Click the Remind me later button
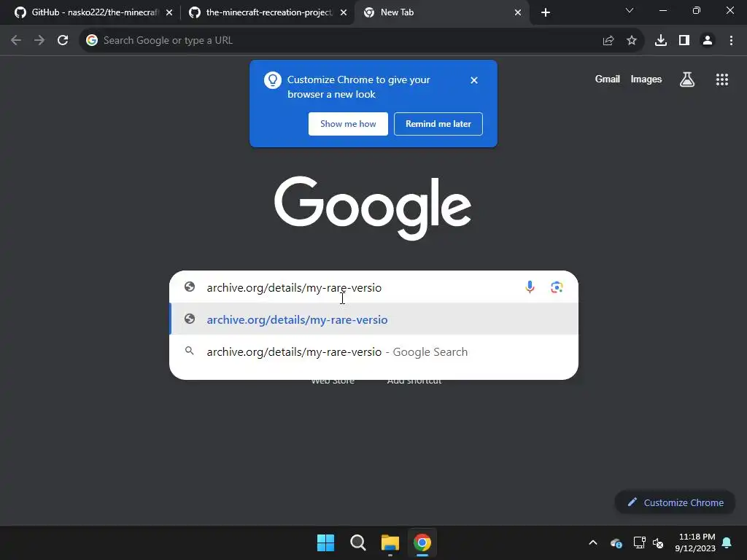Screen dimensions: 747x560 coord(438,124)
